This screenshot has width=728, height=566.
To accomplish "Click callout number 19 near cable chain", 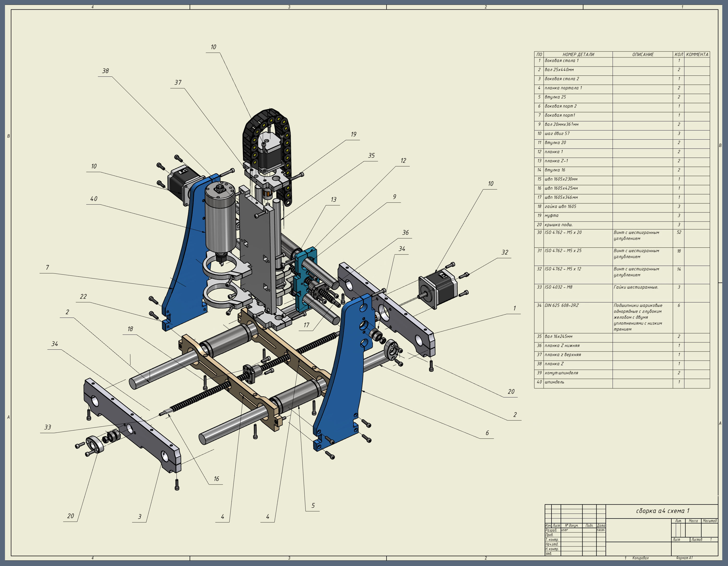I will click(353, 134).
